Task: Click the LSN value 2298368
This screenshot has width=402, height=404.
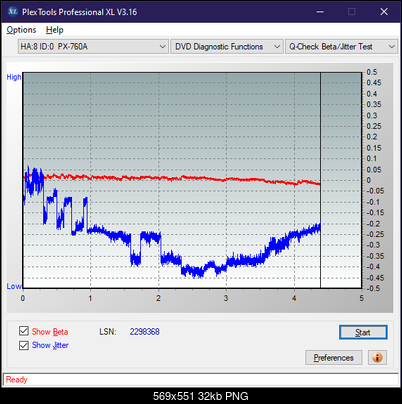Action: click(x=145, y=332)
